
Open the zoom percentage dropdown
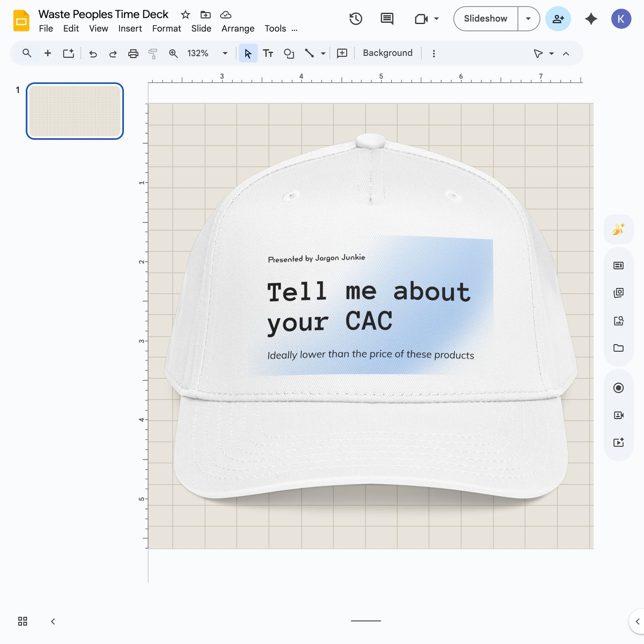pyautogui.click(x=225, y=53)
